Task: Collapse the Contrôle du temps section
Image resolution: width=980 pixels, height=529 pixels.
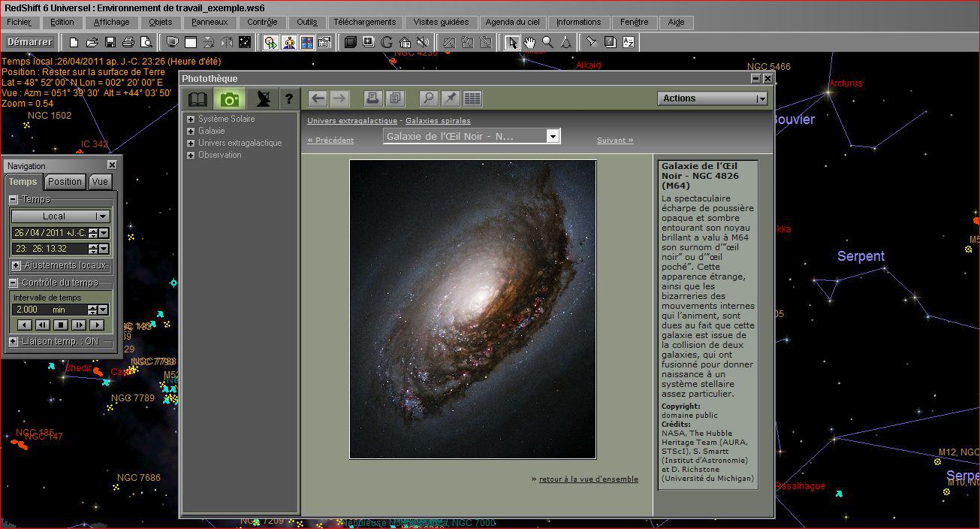Action: (14, 283)
